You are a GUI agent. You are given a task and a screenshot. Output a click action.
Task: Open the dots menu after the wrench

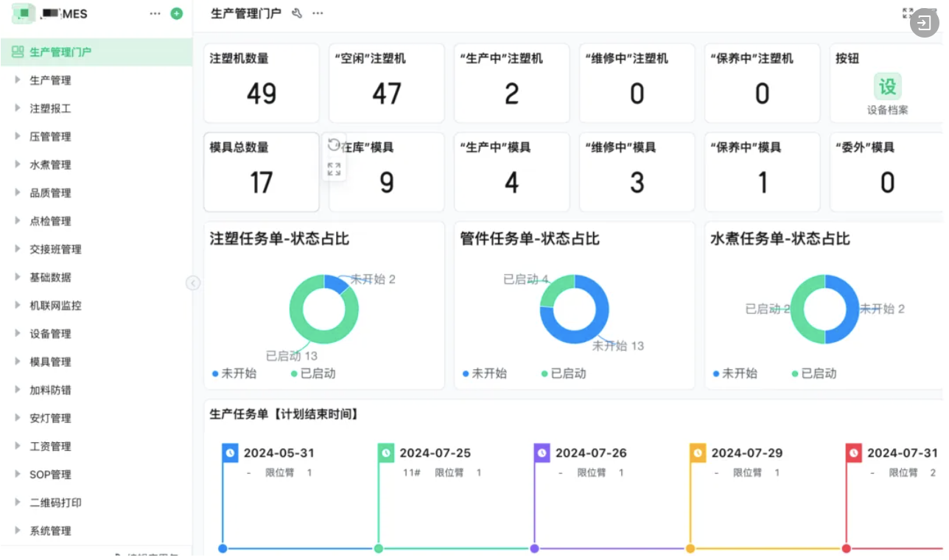click(x=318, y=13)
